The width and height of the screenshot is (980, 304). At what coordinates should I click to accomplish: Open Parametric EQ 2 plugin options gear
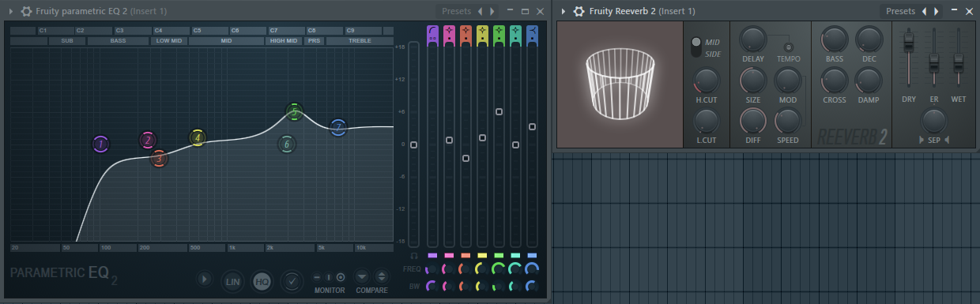[x=27, y=11]
